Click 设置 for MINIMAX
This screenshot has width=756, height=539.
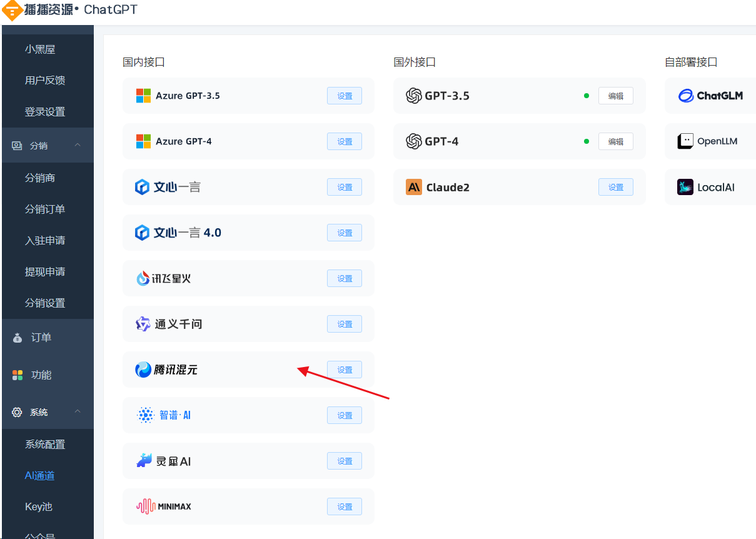(345, 506)
